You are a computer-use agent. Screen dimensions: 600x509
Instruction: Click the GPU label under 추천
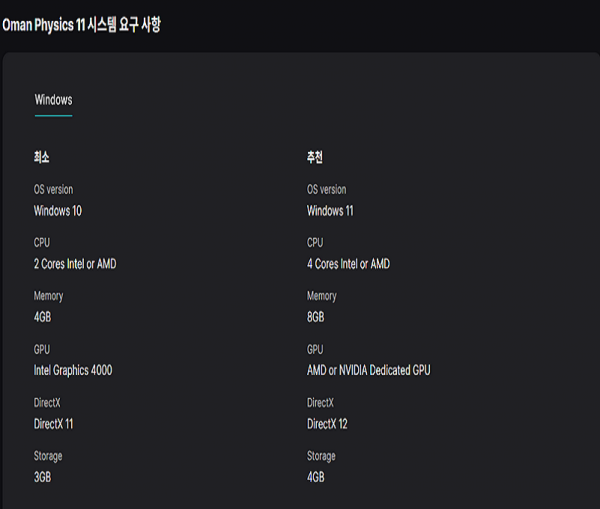pyautogui.click(x=315, y=350)
